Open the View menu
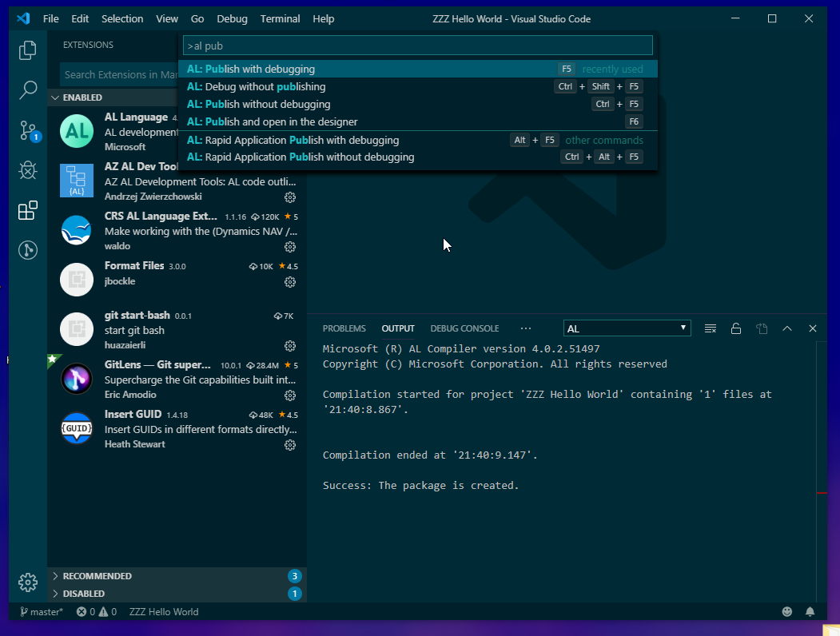Viewport: 840px width, 636px height. click(x=166, y=18)
